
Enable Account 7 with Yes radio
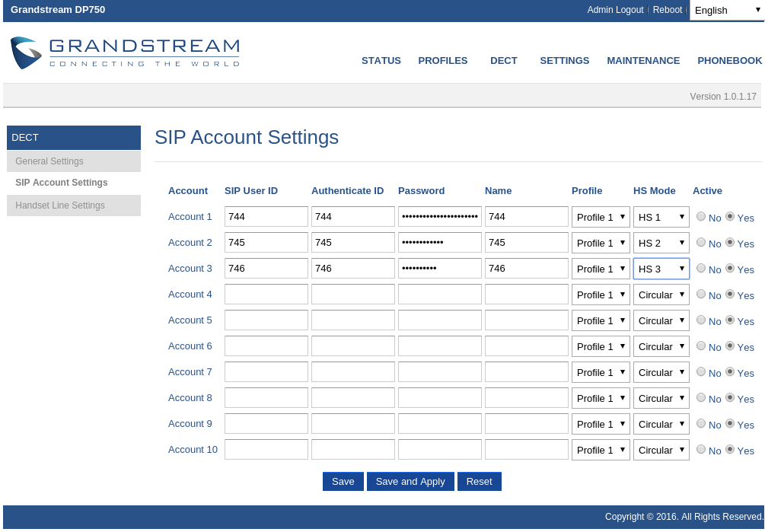[x=730, y=371]
